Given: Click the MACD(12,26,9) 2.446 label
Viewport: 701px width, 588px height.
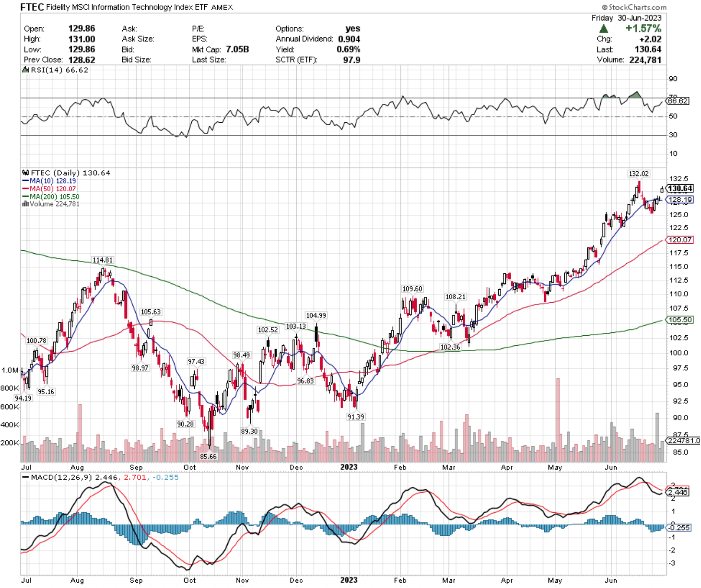Looking at the screenshot, I should click(70, 477).
